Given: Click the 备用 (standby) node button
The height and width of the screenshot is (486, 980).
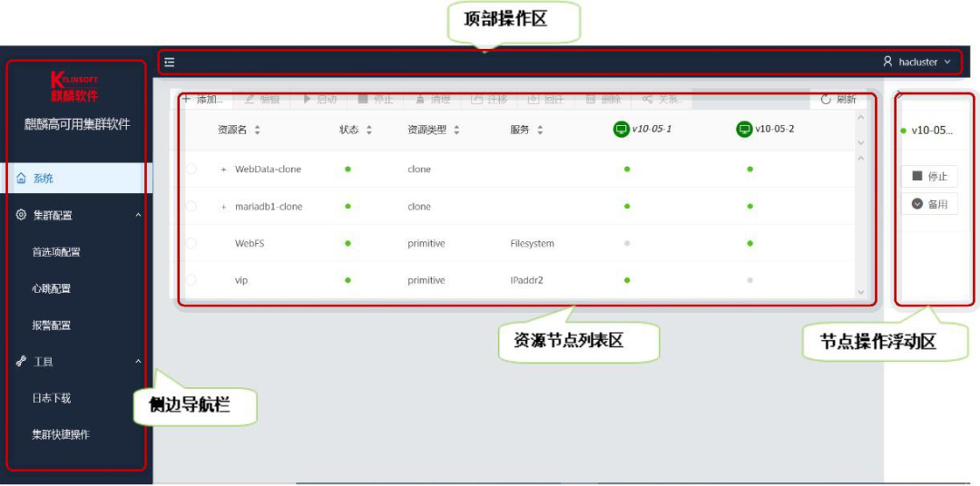Looking at the screenshot, I should 929,204.
